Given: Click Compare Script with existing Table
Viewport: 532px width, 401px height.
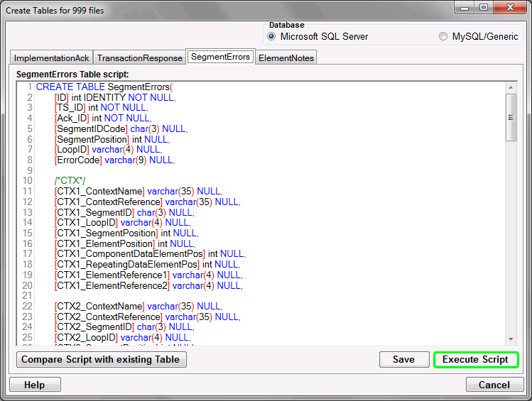Looking at the screenshot, I should pos(102,359).
